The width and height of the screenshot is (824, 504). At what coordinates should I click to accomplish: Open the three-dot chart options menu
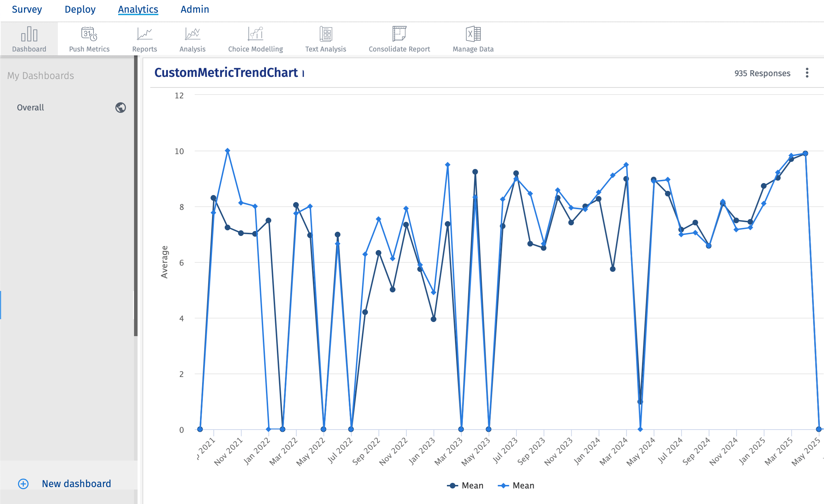coord(807,73)
